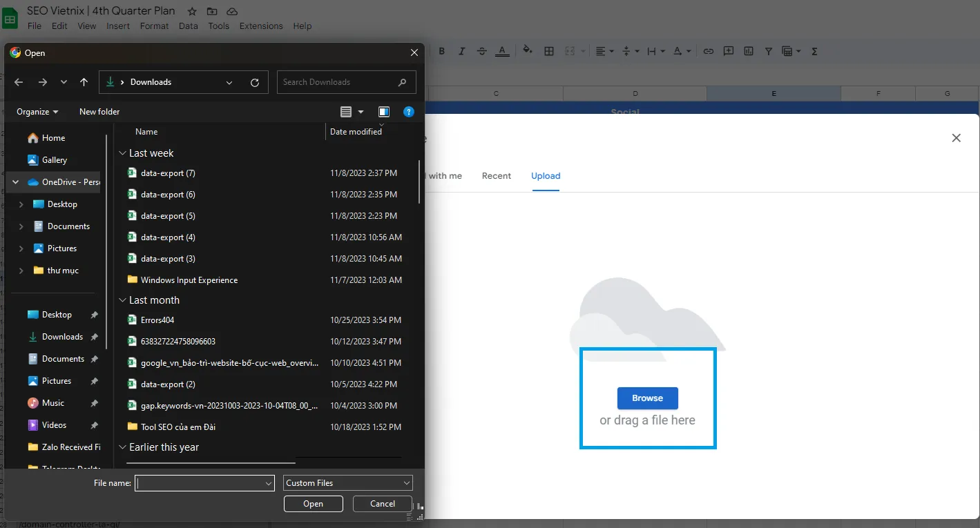The width and height of the screenshot is (980, 528).
Task: Open fill color paint bucket in Sheets
Action: [528, 50]
